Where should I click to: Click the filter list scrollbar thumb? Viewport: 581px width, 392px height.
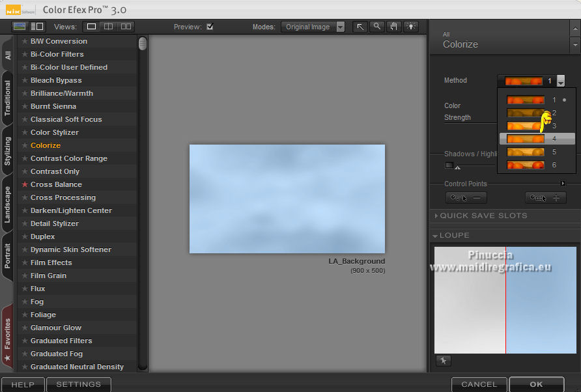click(x=142, y=44)
